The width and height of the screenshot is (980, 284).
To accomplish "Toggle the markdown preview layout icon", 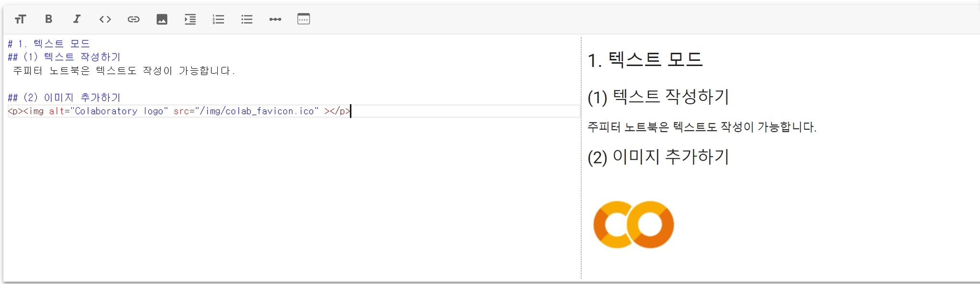I will [x=303, y=19].
